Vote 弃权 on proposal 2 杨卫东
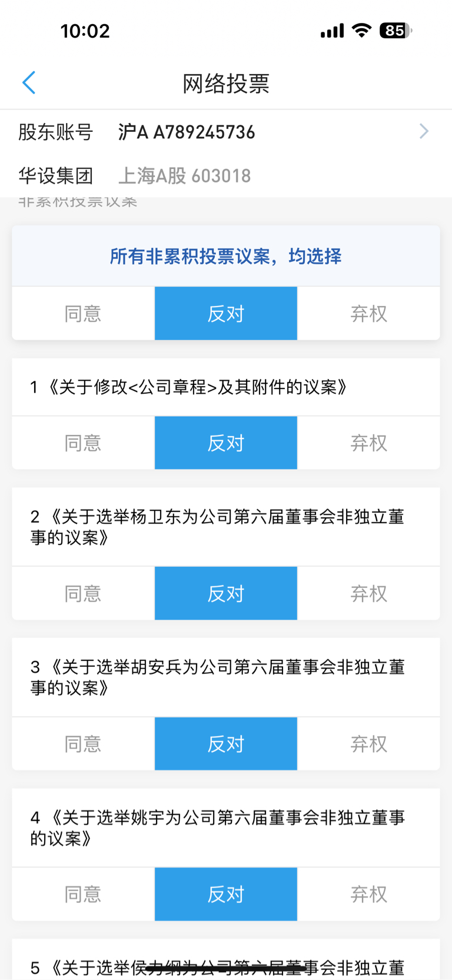 (368, 593)
